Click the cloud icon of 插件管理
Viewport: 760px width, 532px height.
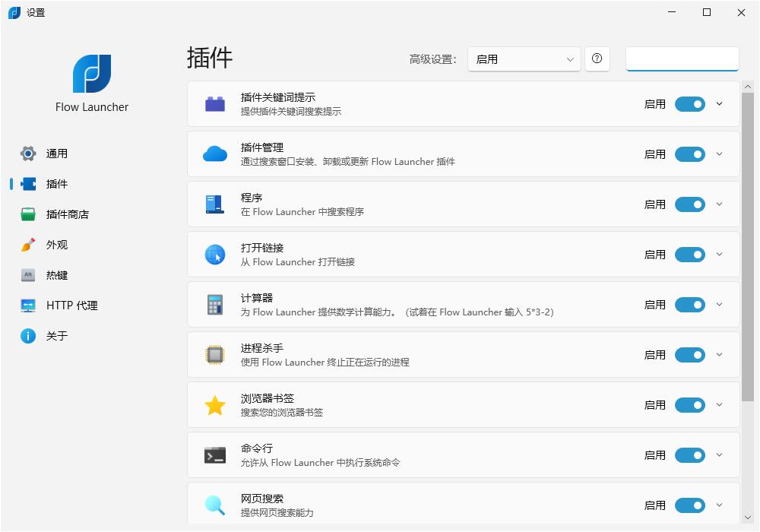pos(215,154)
